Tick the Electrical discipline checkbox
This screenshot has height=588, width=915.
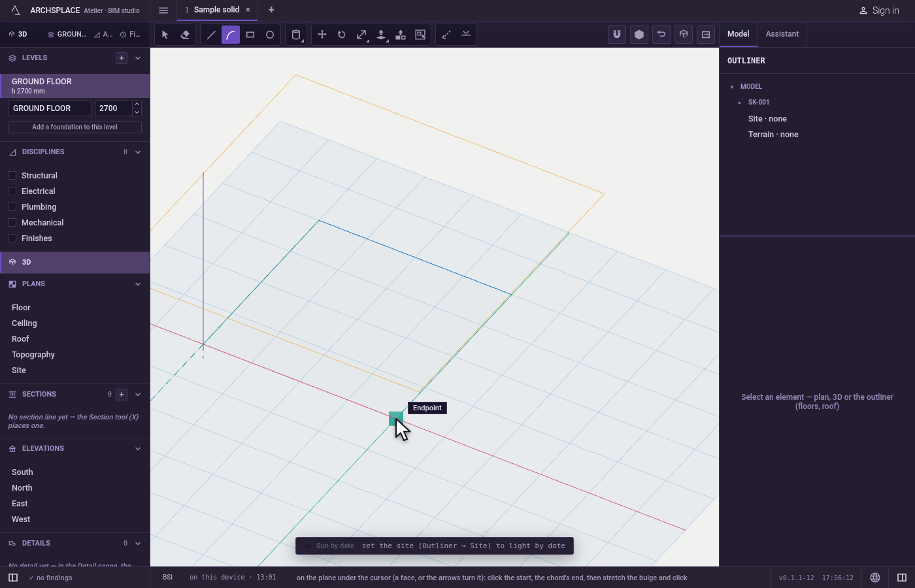(x=12, y=191)
